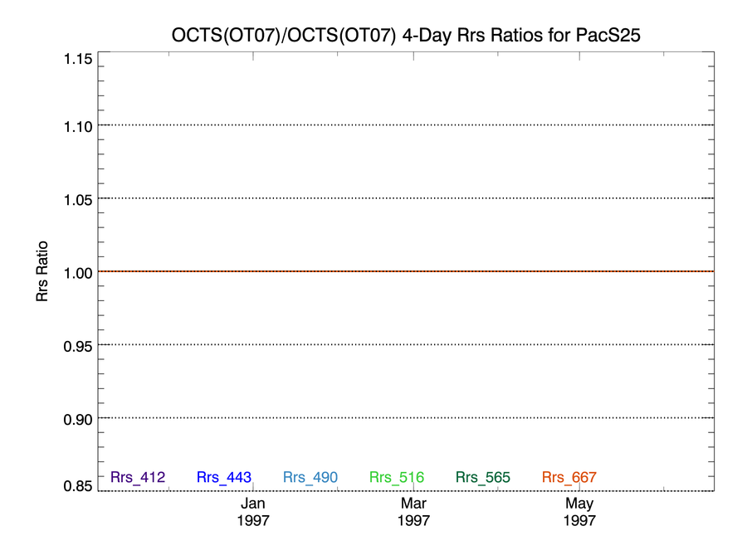Click the dotted gridline at 1.10

tap(406, 124)
